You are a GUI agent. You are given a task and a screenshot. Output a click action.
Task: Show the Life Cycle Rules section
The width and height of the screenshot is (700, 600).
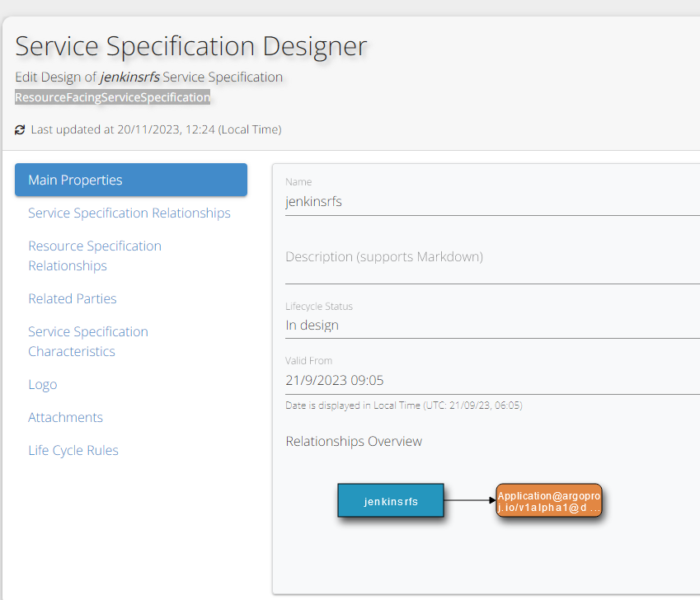tap(73, 450)
